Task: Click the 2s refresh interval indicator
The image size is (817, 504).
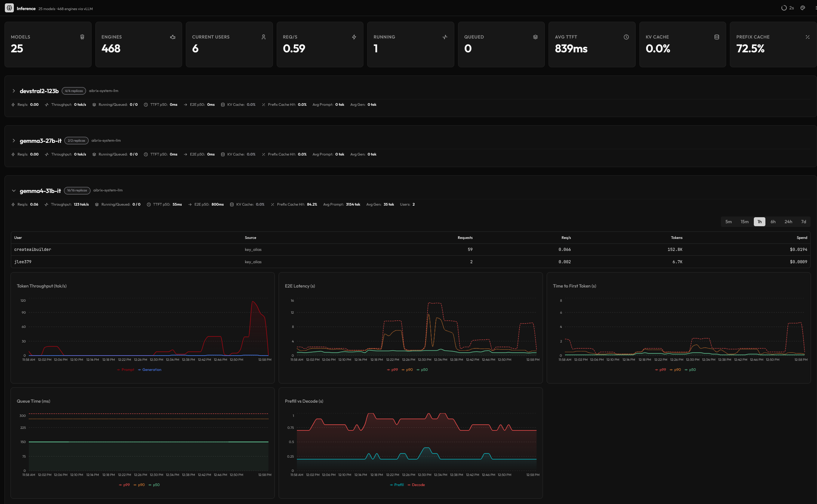Action: [x=787, y=8]
